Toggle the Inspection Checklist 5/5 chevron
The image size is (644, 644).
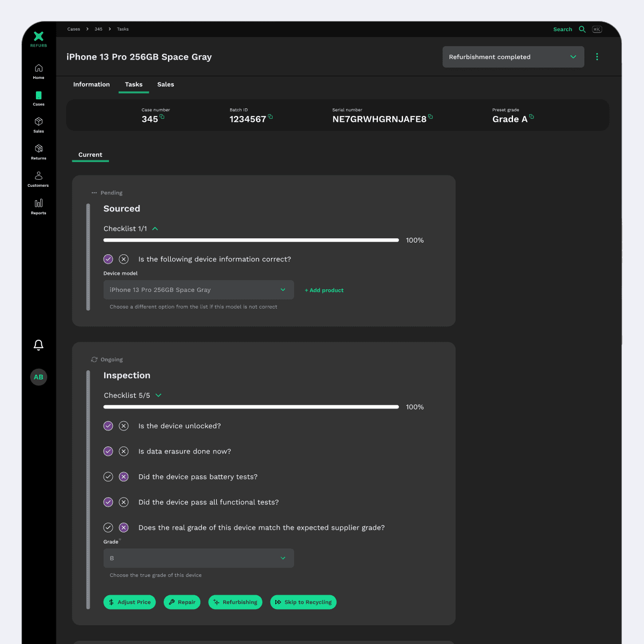point(158,396)
